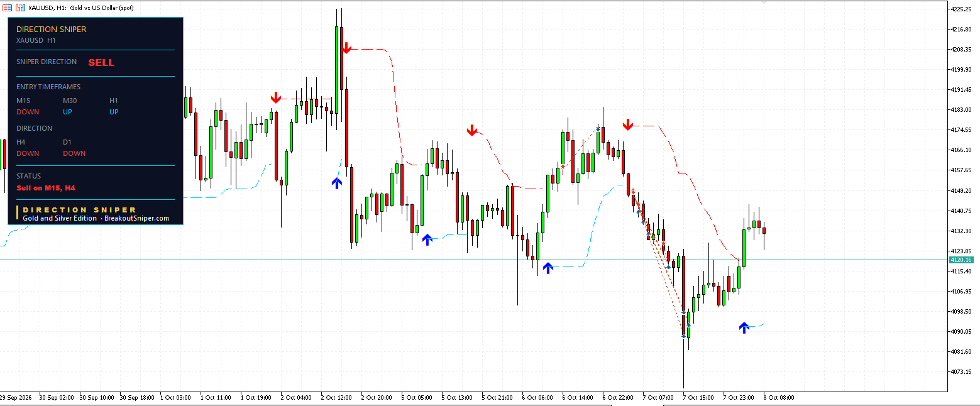Select the red sell arrow at the 4208 level
Viewport: 980px width, 406px height.
point(346,48)
